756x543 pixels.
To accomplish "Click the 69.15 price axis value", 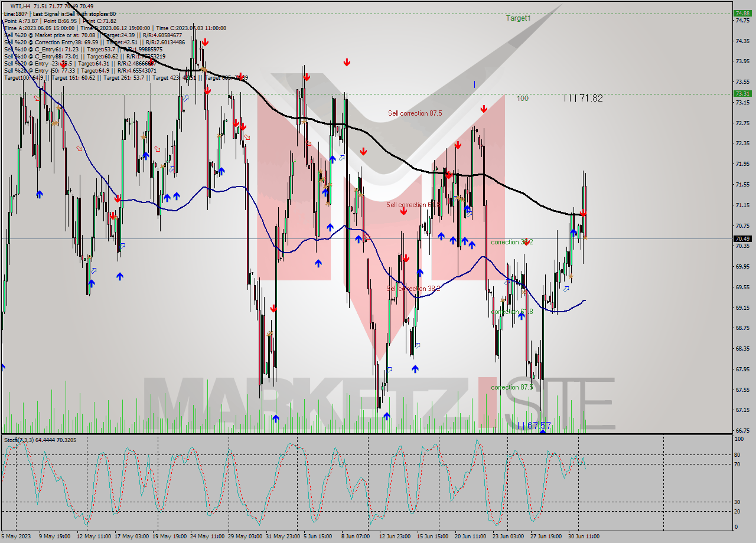I will click(742, 308).
